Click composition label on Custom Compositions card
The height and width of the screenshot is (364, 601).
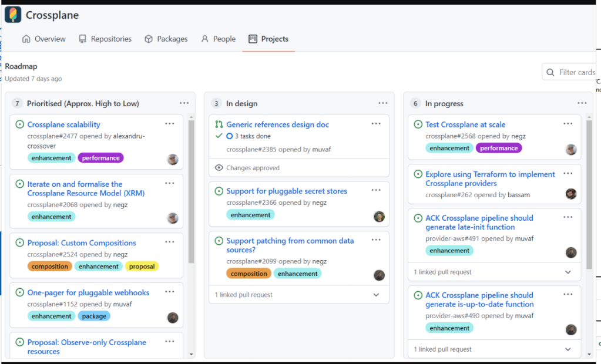(x=50, y=267)
